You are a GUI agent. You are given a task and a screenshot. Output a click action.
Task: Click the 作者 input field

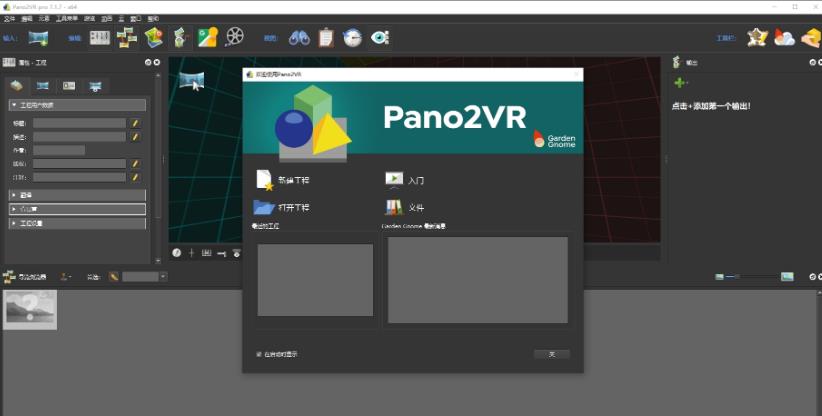pyautogui.click(x=59, y=150)
